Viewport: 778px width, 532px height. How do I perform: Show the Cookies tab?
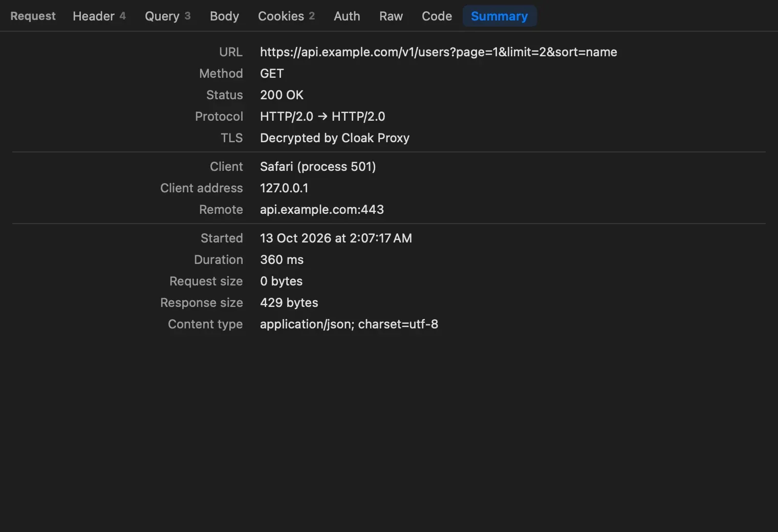286,16
